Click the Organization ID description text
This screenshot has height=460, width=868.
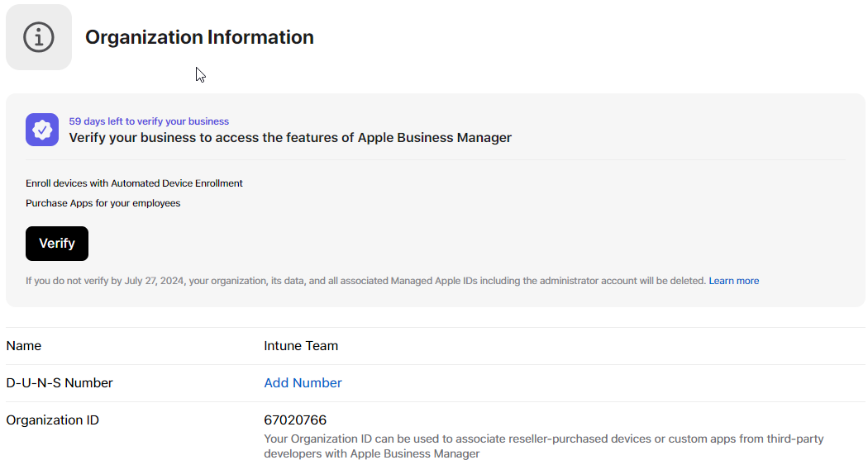(x=544, y=446)
